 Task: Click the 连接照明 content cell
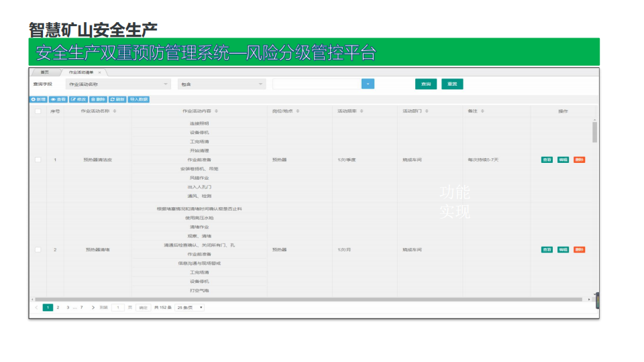199,123
